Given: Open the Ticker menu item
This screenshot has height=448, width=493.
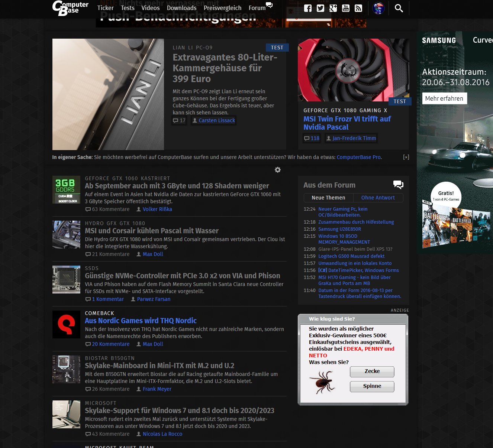Looking at the screenshot, I should click(x=105, y=8).
